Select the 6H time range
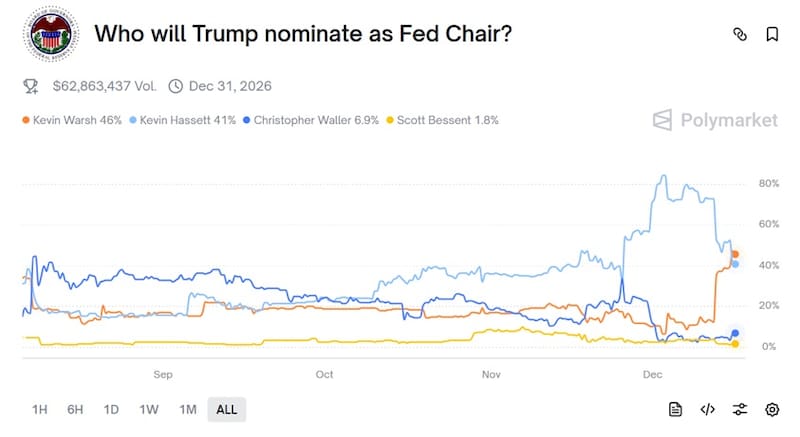The height and width of the screenshot is (437, 800). [x=75, y=409]
